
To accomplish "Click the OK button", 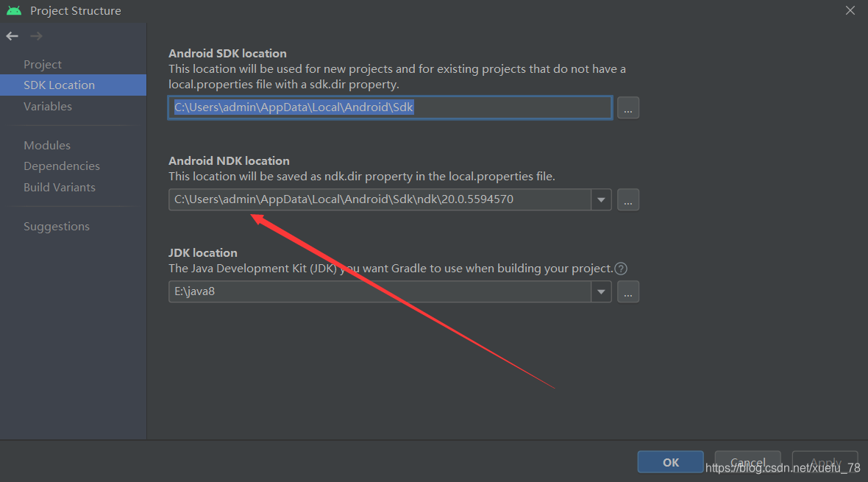I will tap(670, 462).
